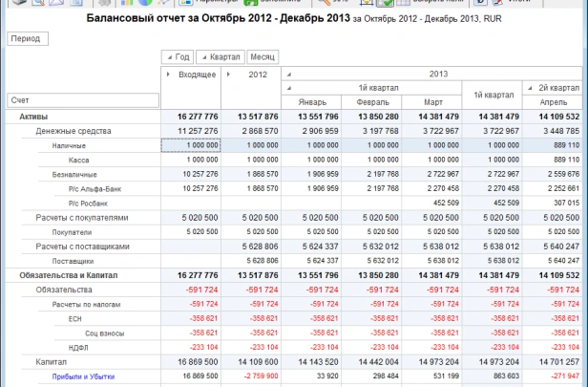The image size is (588, 387).
Task: Click the Месяц field header button
Action: [x=262, y=57]
